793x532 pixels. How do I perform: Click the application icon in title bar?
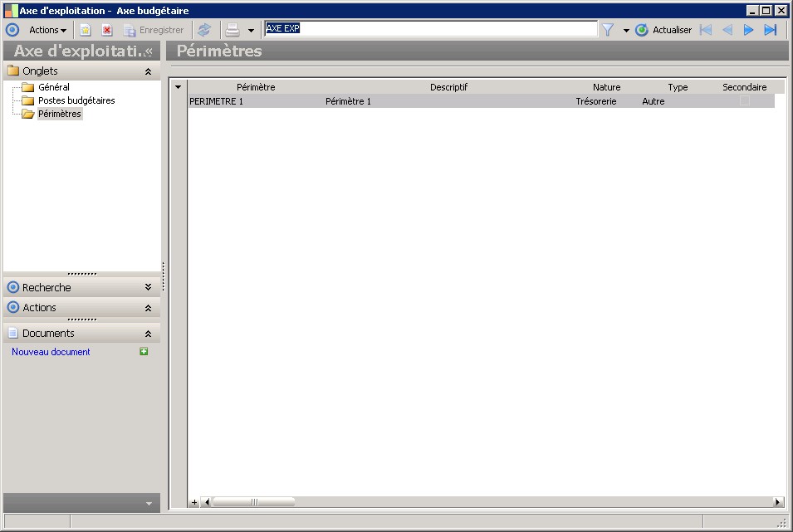coord(11,11)
